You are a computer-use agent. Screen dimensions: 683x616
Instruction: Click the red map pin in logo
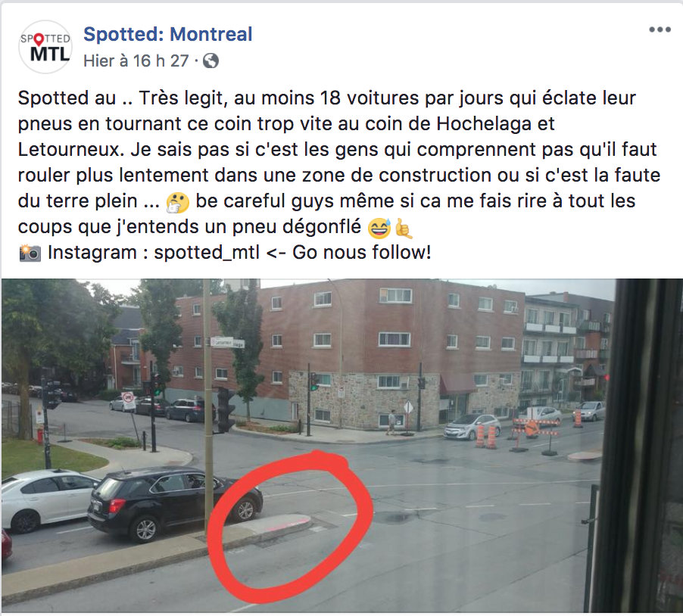pyautogui.click(x=39, y=40)
